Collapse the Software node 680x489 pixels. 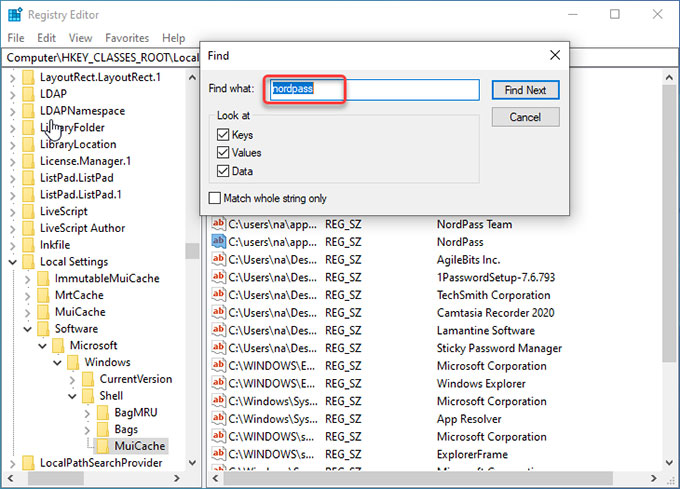(27, 329)
